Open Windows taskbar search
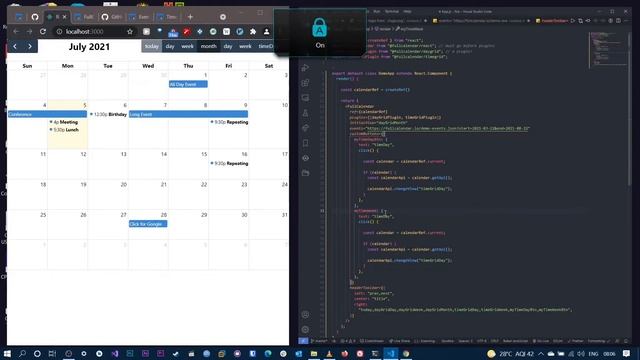Screen dimensions: 640x360 22,353
